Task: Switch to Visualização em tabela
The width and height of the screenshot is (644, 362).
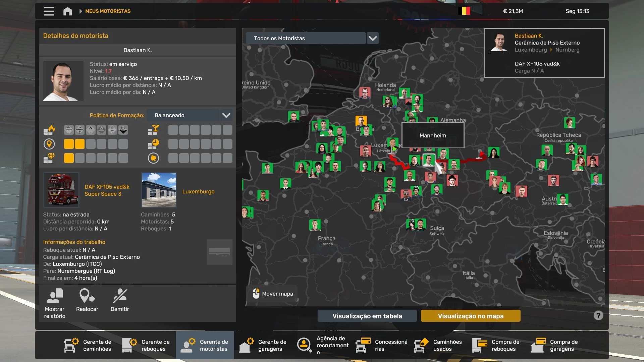Action: pyautogui.click(x=367, y=316)
